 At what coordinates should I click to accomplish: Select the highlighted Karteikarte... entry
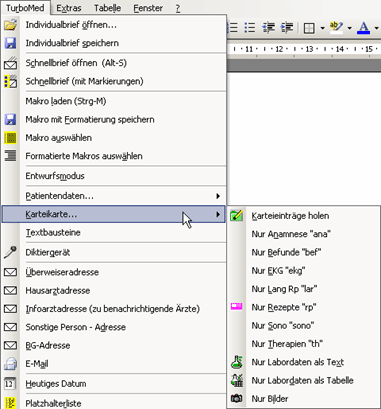coord(114,214)
